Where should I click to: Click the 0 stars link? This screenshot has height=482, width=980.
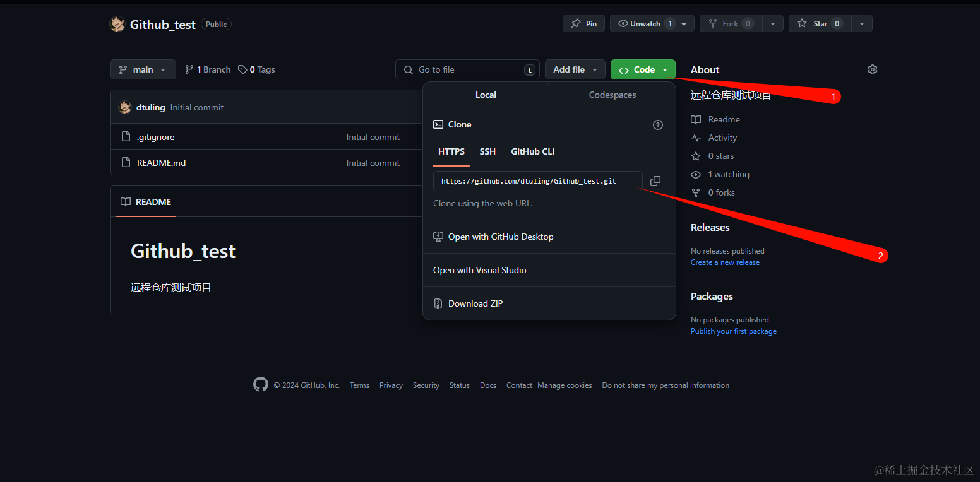click(x=712, y=156)
